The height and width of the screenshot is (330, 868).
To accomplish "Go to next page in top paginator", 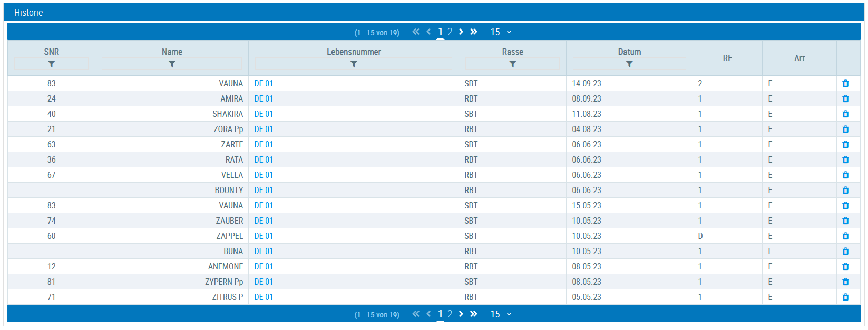I will (461, 32).
